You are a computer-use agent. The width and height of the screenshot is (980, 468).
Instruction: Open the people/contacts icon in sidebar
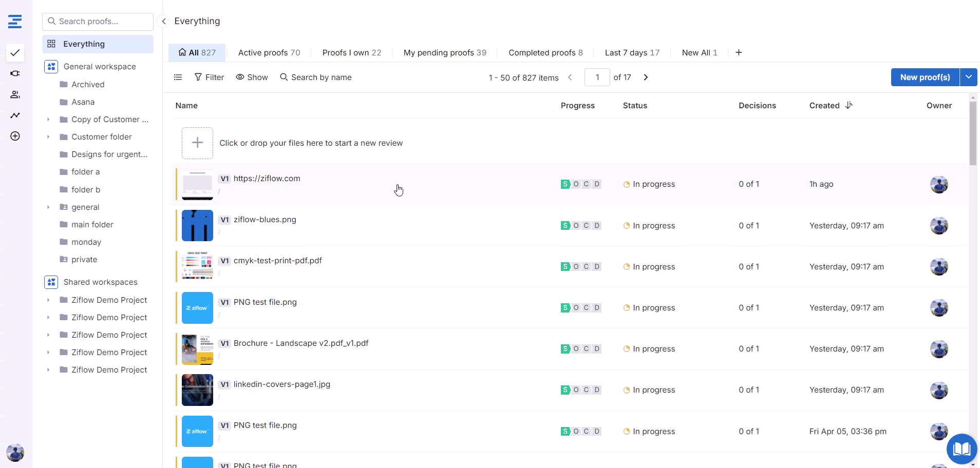pyautogui.click(x=15, y=94)
